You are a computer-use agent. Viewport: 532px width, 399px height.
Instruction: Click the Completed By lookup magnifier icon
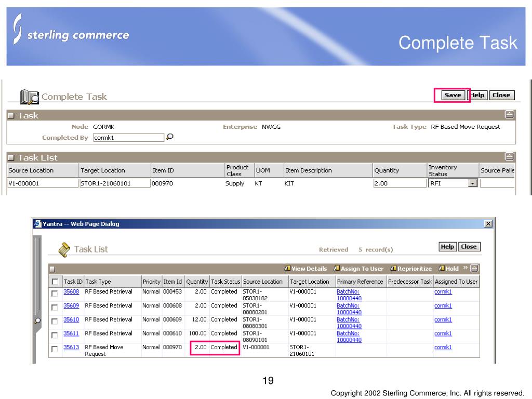click(x=170, y=137)
